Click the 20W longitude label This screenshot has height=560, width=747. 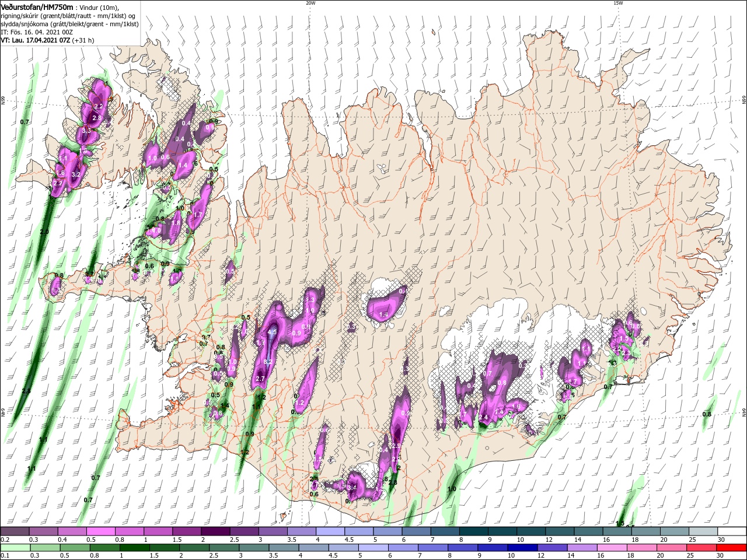pos(310,3)
